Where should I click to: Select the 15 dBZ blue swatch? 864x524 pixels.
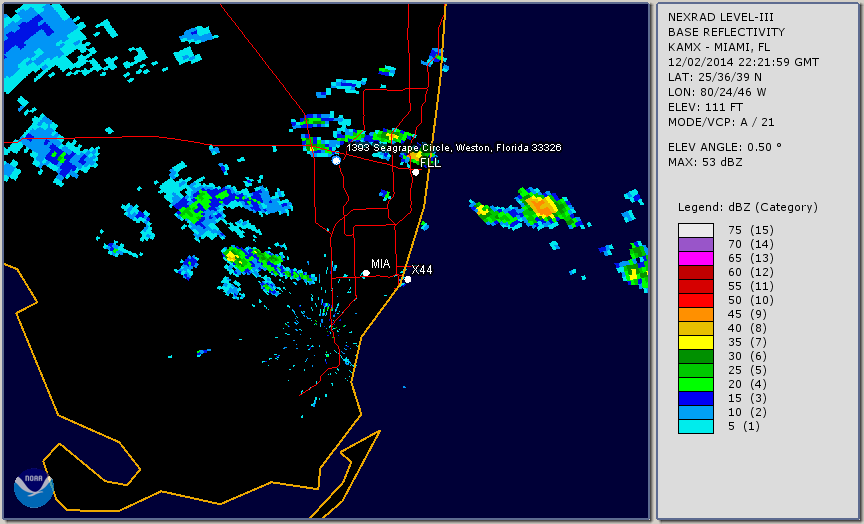click(x=696, y=399)
